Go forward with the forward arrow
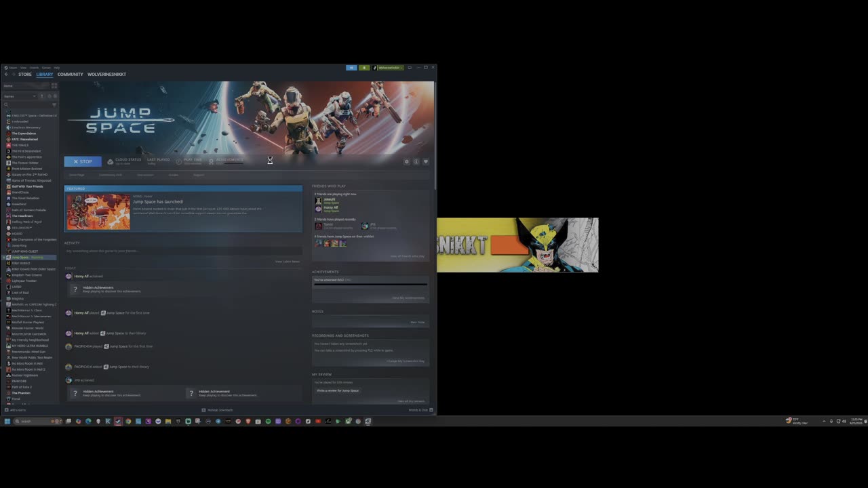The image size is (868, 488). [x=14, y=75]
